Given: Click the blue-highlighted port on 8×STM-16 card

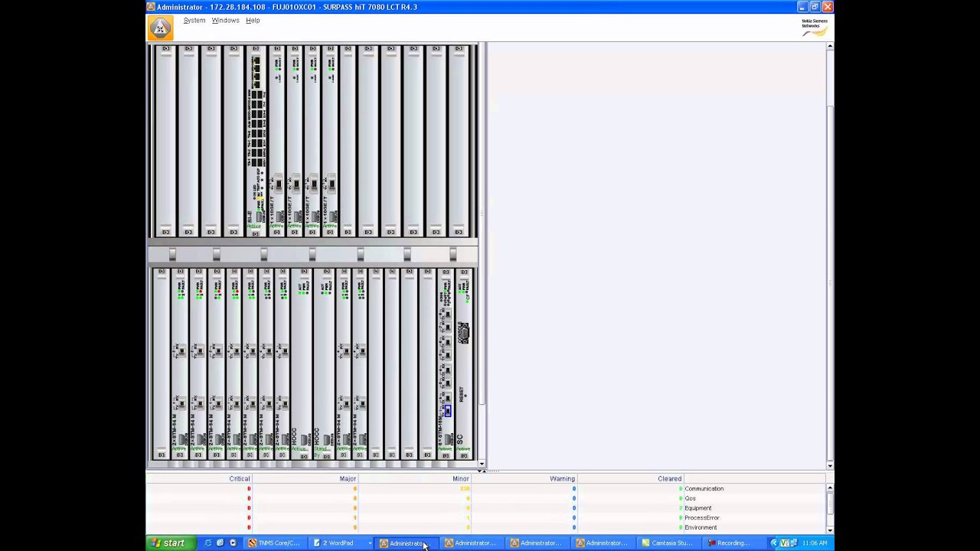Looking at the screenshot, I should coord(447,412).
